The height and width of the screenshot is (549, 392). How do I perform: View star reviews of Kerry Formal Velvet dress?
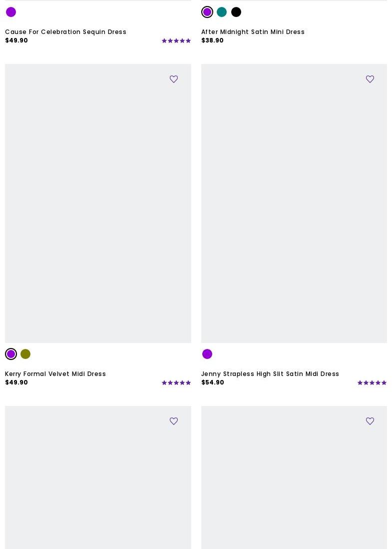(x=176, y=382)
